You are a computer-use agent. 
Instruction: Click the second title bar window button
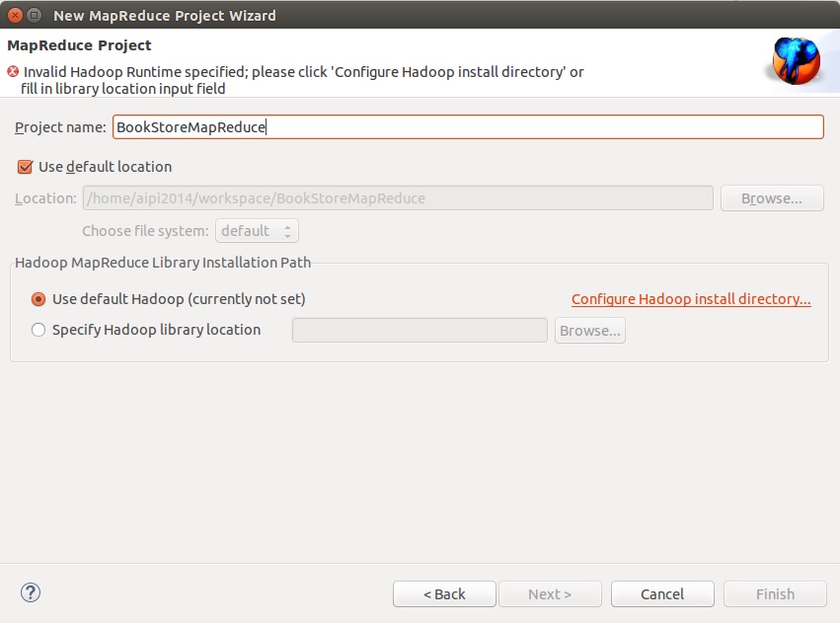[34, 15]
